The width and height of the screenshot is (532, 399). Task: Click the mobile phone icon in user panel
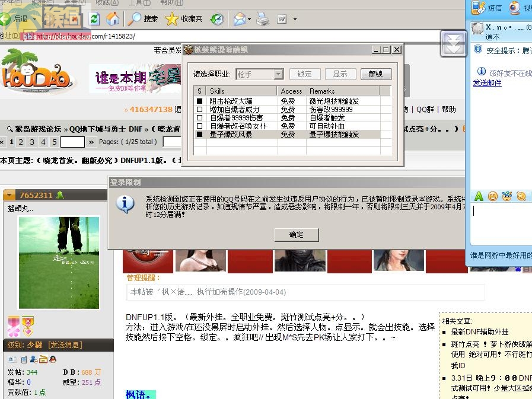[x=24, y=359]
